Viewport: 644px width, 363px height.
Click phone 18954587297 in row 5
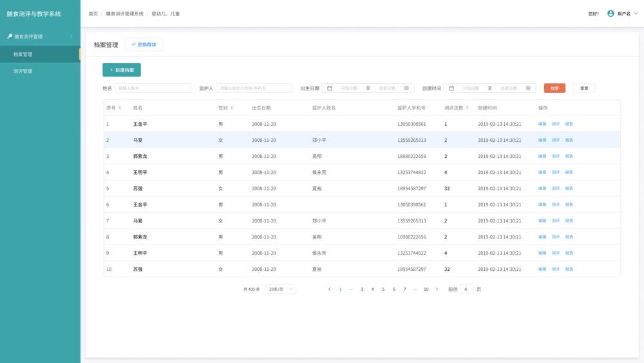412,188
